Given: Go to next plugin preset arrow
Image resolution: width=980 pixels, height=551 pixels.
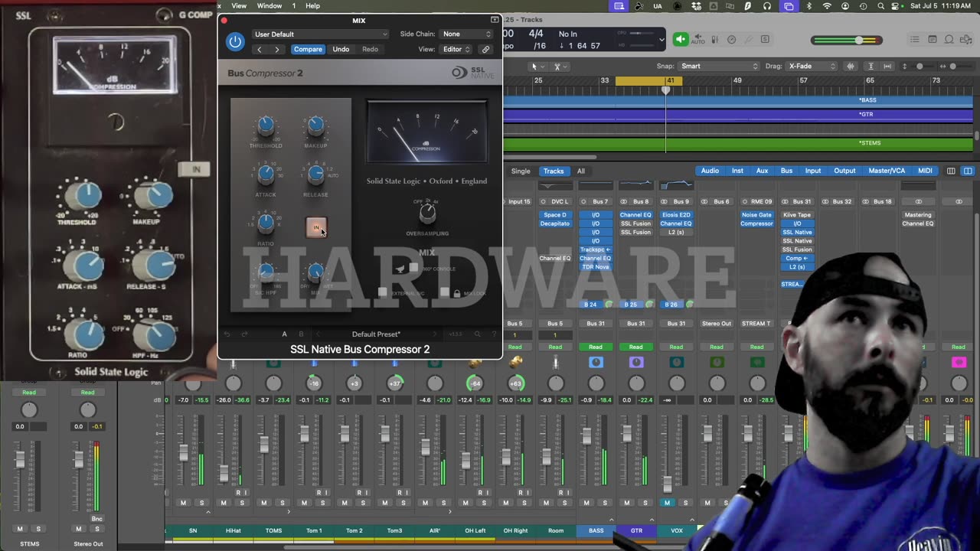Looking at the screenshot, I should tap(277, 49).
